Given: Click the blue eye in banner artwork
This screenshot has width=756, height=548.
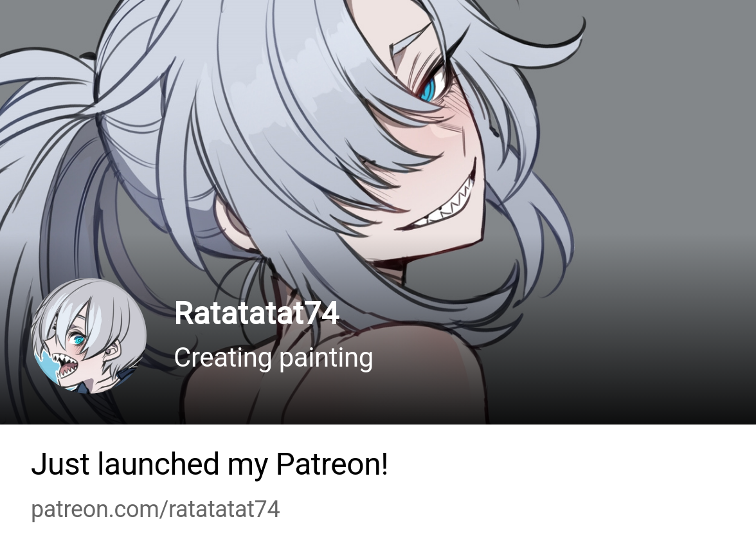Looking at the screenshot, I should 429,87.
